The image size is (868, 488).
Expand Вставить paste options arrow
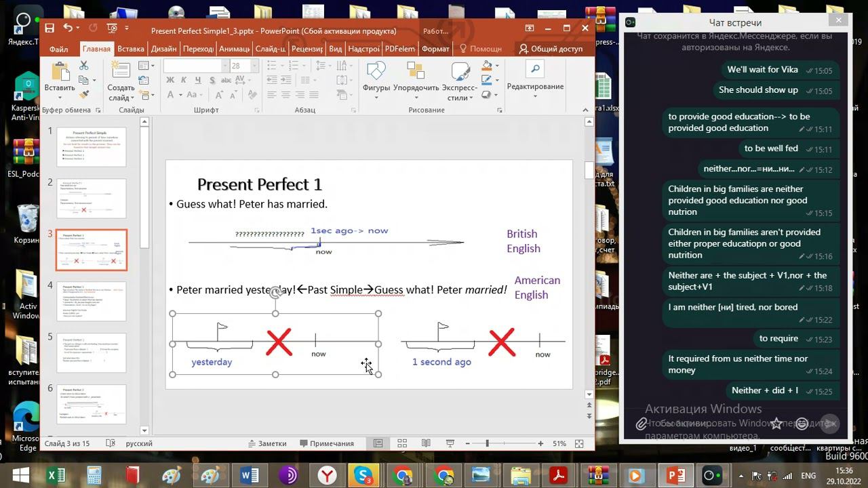point(60,97)
